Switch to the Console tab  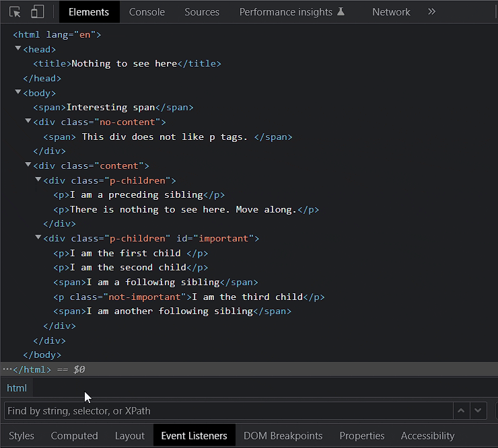pyautogui.click(x=147, y=12)
